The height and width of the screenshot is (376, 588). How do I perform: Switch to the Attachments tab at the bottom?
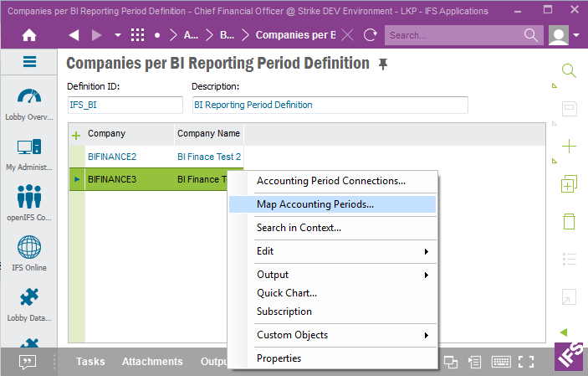pos(151,362)
